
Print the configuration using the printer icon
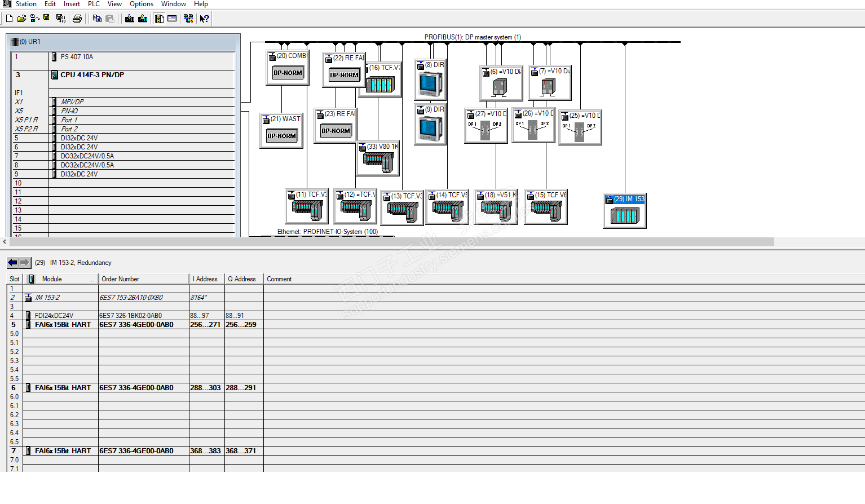pyautogui.click(x=77, y=19)
